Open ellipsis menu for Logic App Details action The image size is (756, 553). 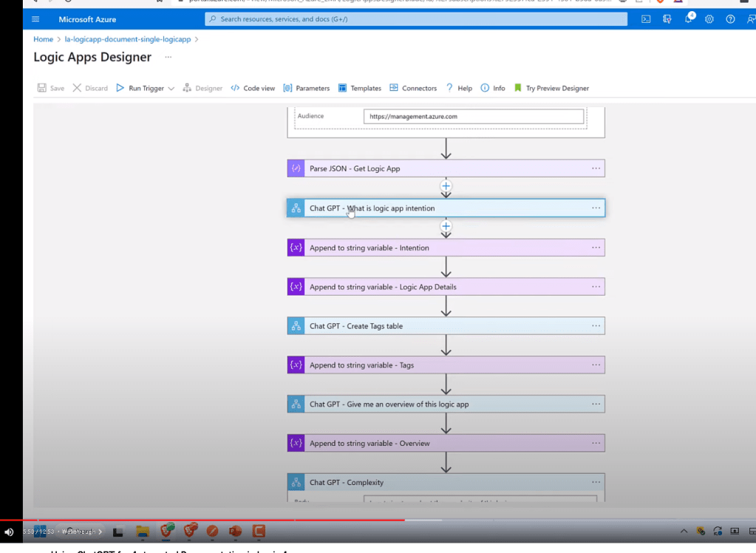click(596, 287)
